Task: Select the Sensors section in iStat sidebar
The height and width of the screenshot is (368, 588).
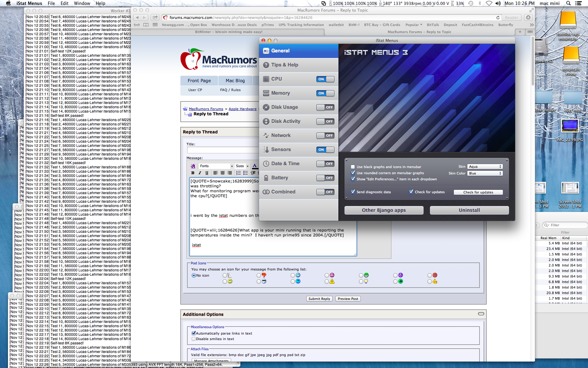Action: tap(281, 150)
